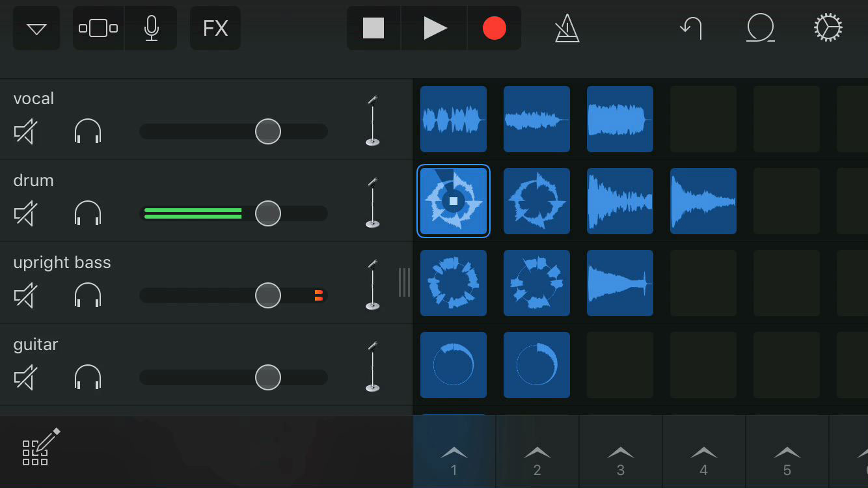
Task: Trigger column 1 with its up arrow
Action: 454,457
